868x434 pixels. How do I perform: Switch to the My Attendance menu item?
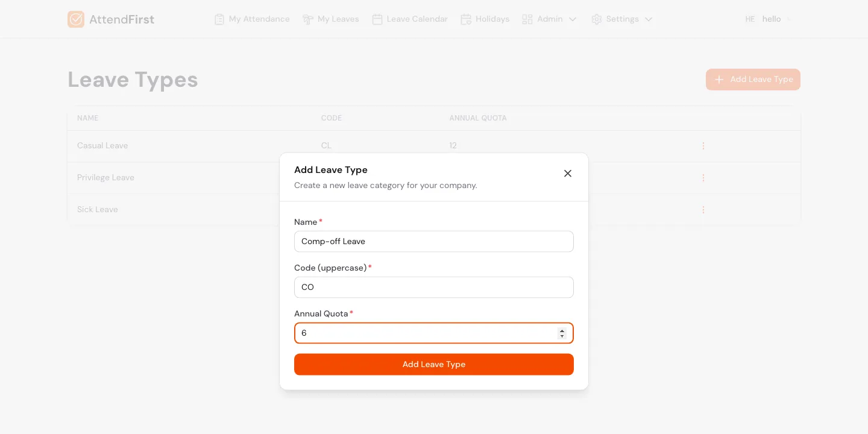coord(258,19)
